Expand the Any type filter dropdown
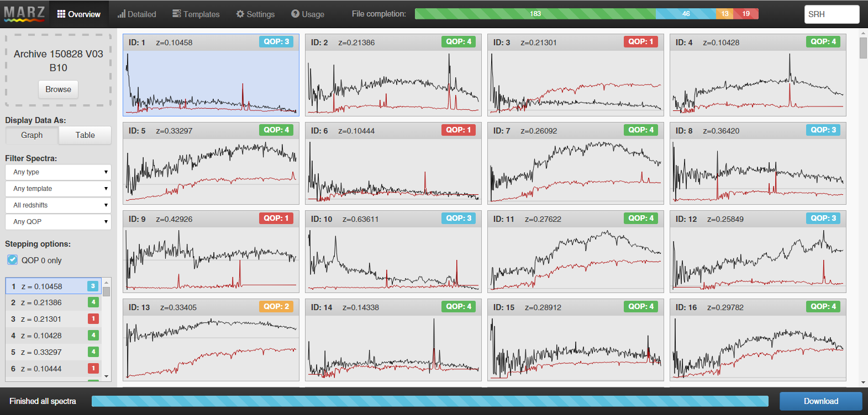 coord(59,172)
